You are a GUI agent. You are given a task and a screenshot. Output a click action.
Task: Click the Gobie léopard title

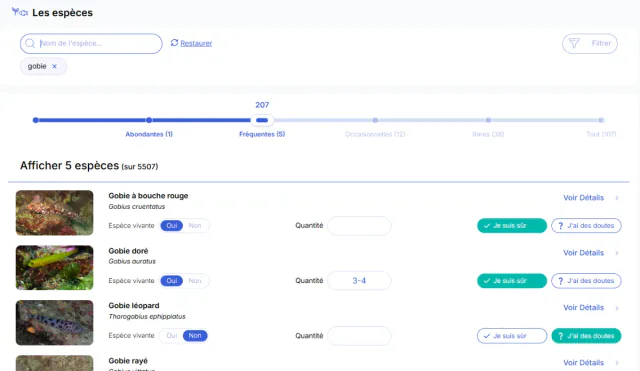[x=134, y=305]
